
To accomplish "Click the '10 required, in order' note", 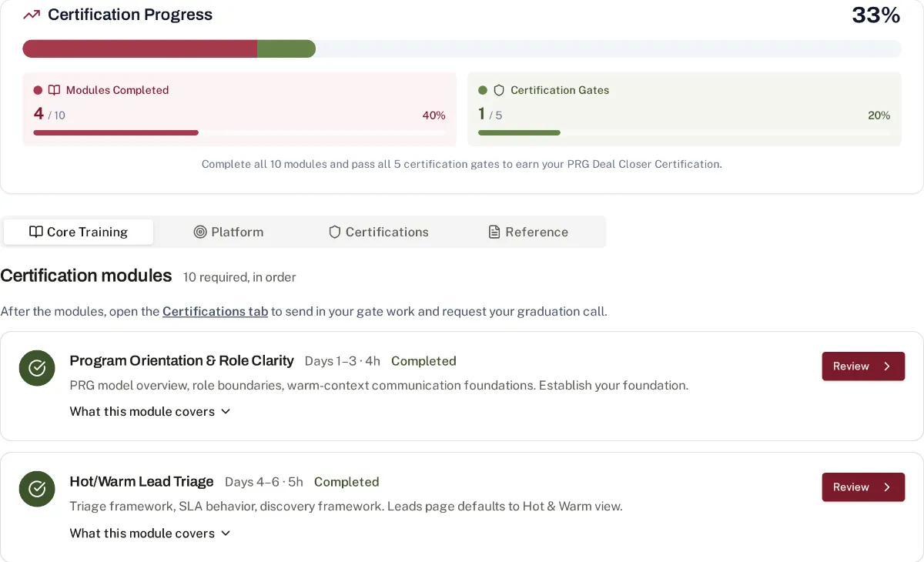I will (239, 277).
